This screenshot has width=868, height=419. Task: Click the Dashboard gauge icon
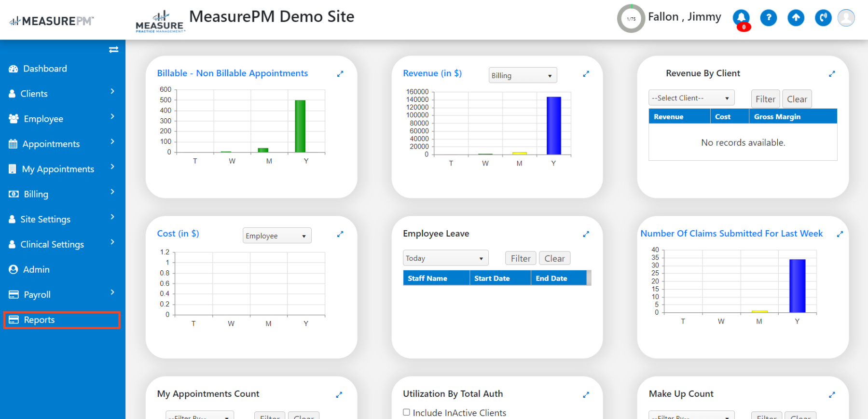pyautogui.click(x=13, y=69)
